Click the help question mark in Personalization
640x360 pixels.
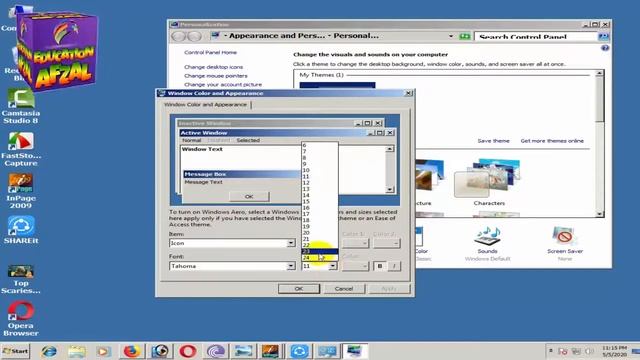(605, 48)
